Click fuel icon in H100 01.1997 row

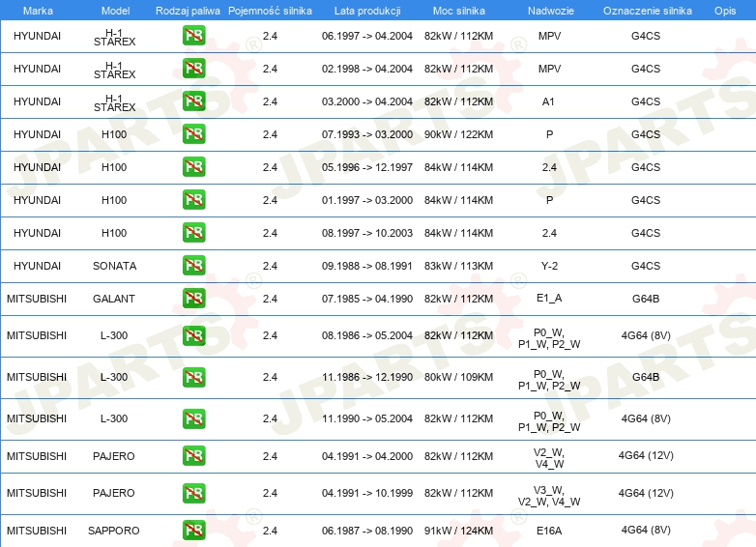click(193, 199)
